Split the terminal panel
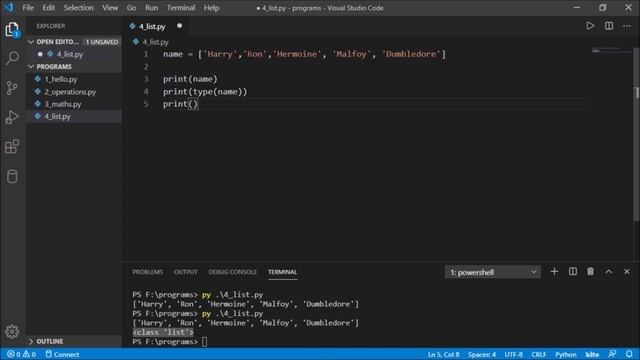640x360 pixels. pyautogui.click(x=573, y=272)
